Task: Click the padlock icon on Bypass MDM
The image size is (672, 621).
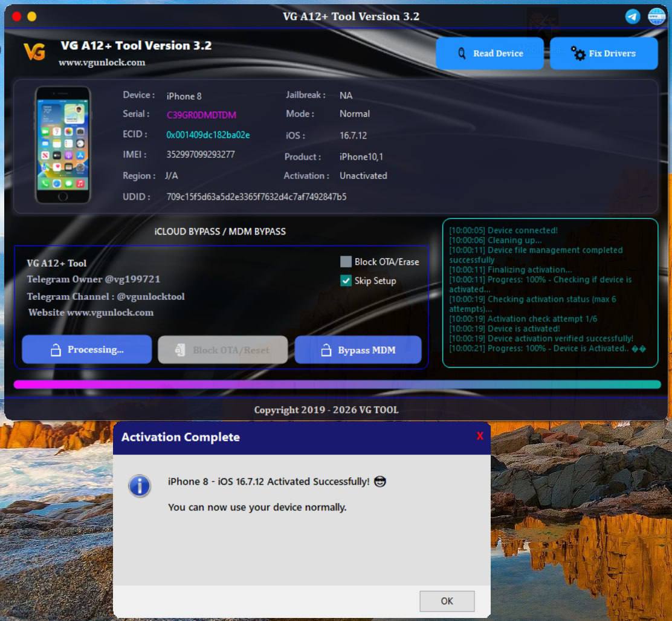Action: 326,351
